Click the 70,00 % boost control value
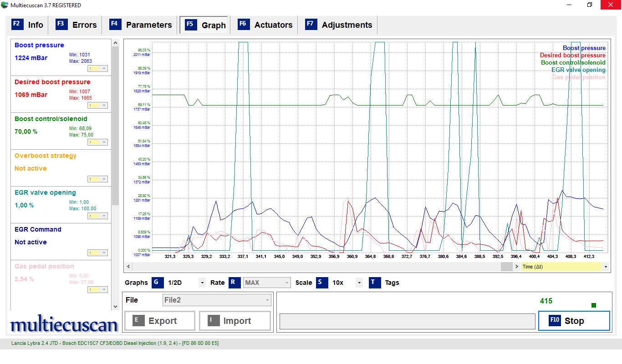The height and width of the screenshot is (364, 622). pyautogui.click(x=26, y=131)
